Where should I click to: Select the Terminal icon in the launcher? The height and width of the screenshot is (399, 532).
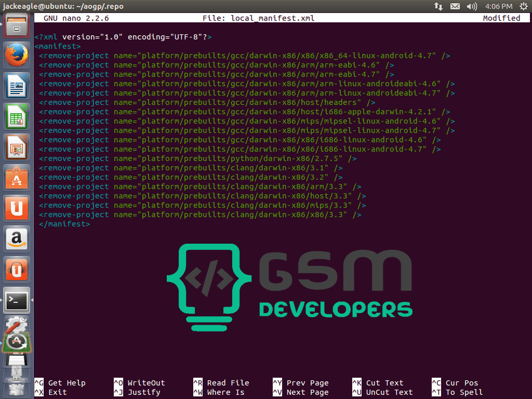[16, 300]
